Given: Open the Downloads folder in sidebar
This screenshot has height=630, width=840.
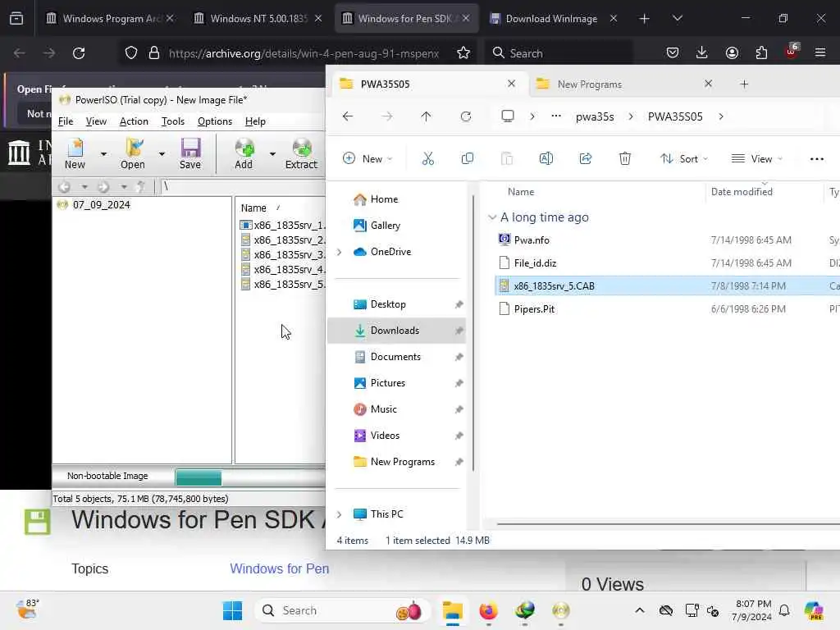Looking at the screenshot, I should 397,331.
